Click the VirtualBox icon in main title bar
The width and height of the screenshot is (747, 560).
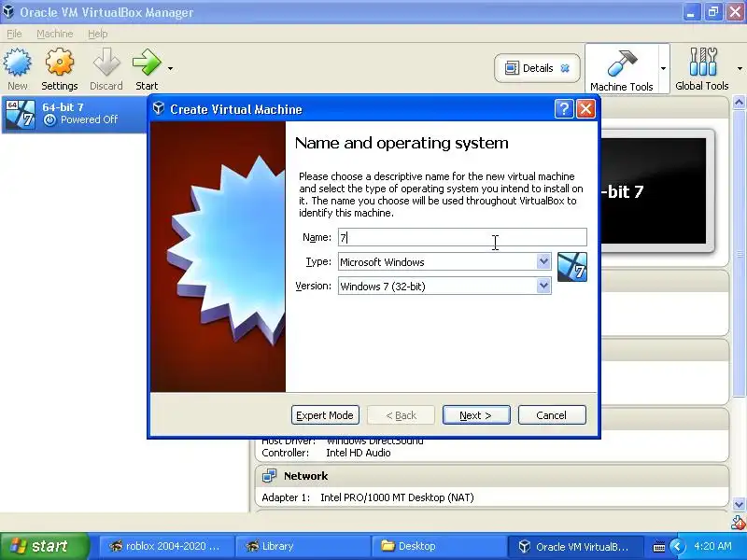point(8,11)
